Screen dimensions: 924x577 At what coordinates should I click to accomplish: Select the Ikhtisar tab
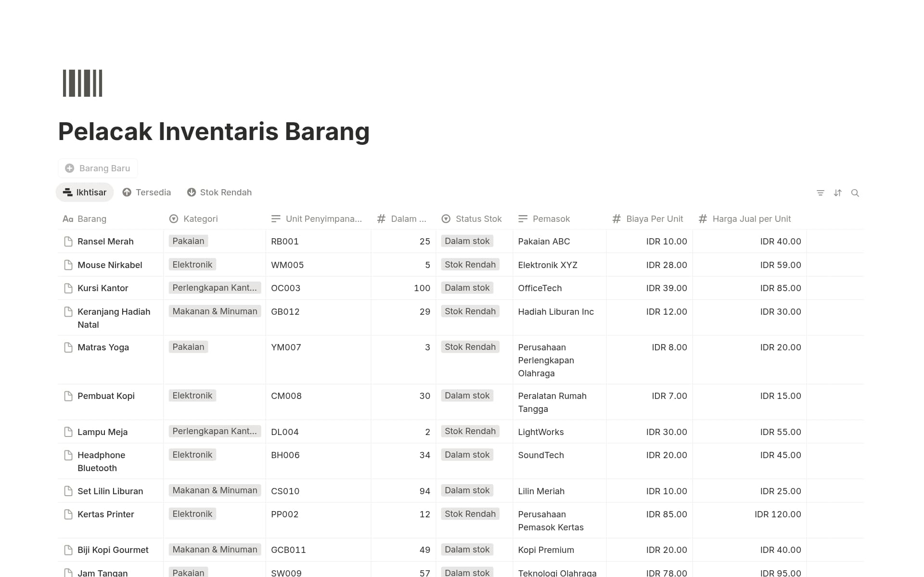coord(85,192)
